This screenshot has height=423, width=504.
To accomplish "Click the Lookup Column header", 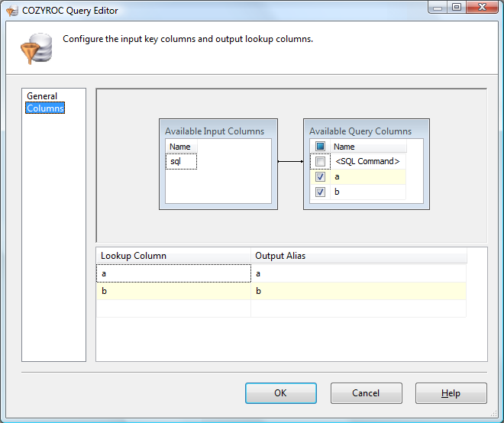I will pos(173,256).
